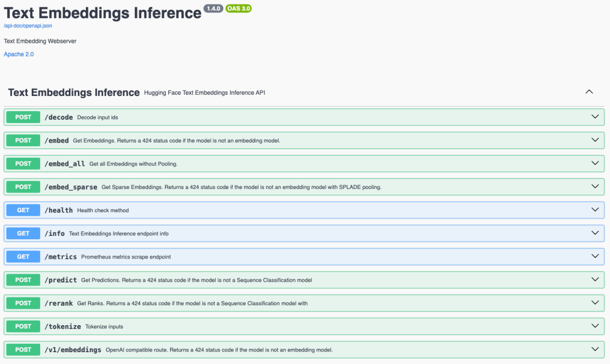
Task: Expand the /embed endpoint chevron
Action: [x=595, y=140]
